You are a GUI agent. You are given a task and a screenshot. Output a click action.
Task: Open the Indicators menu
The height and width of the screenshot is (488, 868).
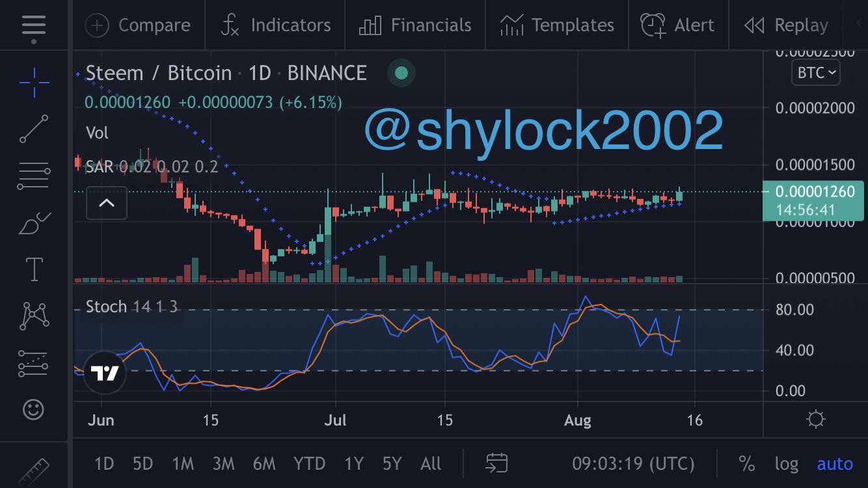[276, 25]
